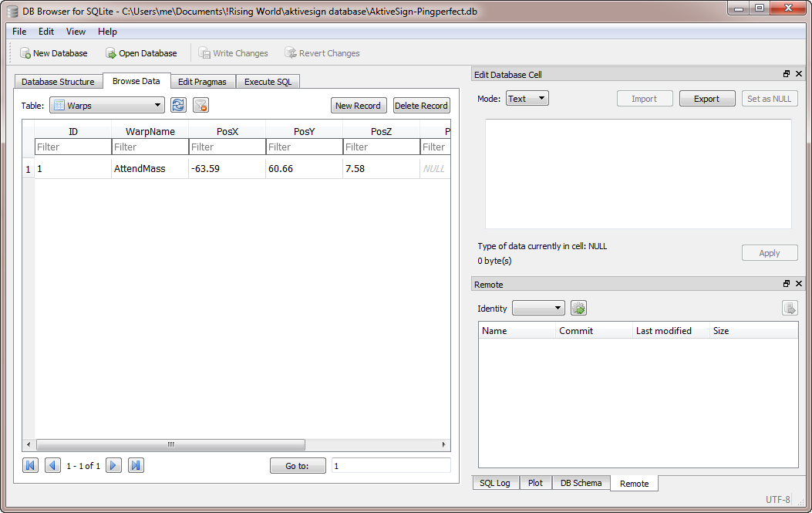Expand the cell edit Mode dropdown
This screenshot has height=513, width=812.
click(527, 99)
